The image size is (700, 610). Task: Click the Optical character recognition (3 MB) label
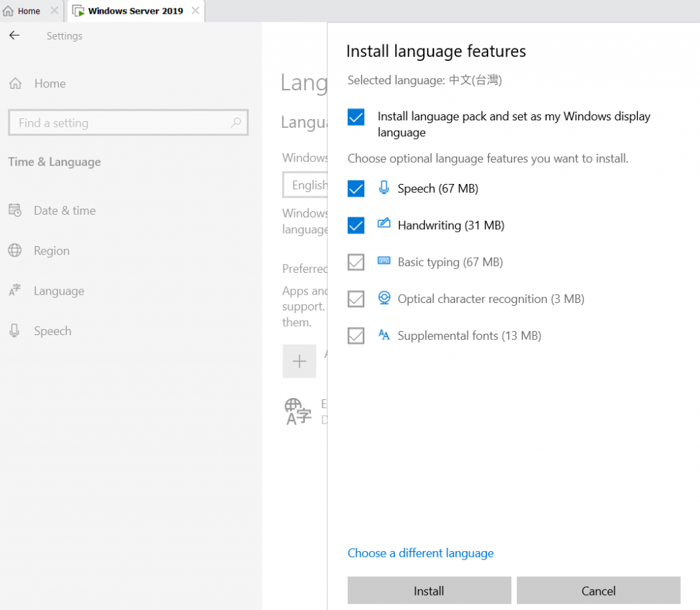click(491, 300)
